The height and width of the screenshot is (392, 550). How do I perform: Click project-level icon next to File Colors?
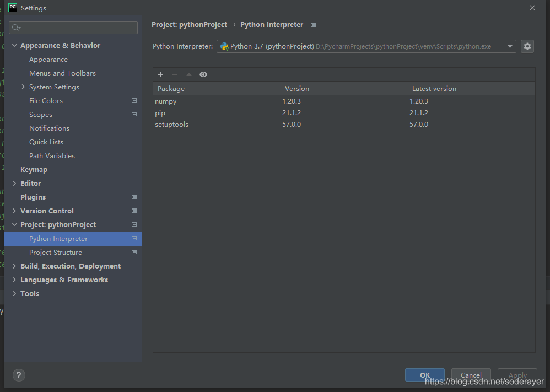[134, 101]
